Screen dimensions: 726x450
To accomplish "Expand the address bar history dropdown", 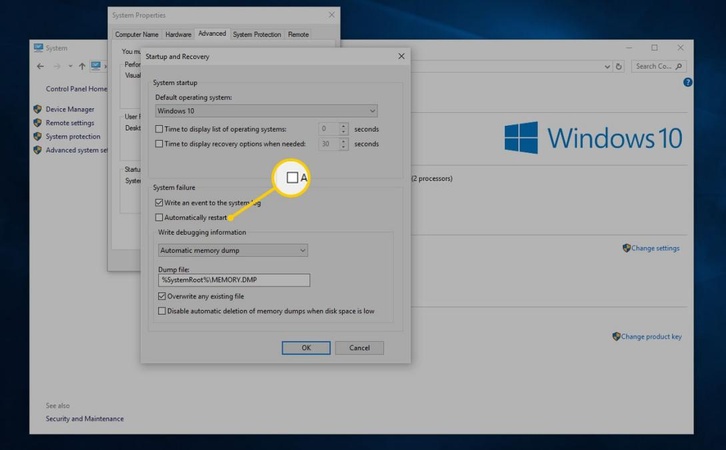I will click(x=607, y=67).
